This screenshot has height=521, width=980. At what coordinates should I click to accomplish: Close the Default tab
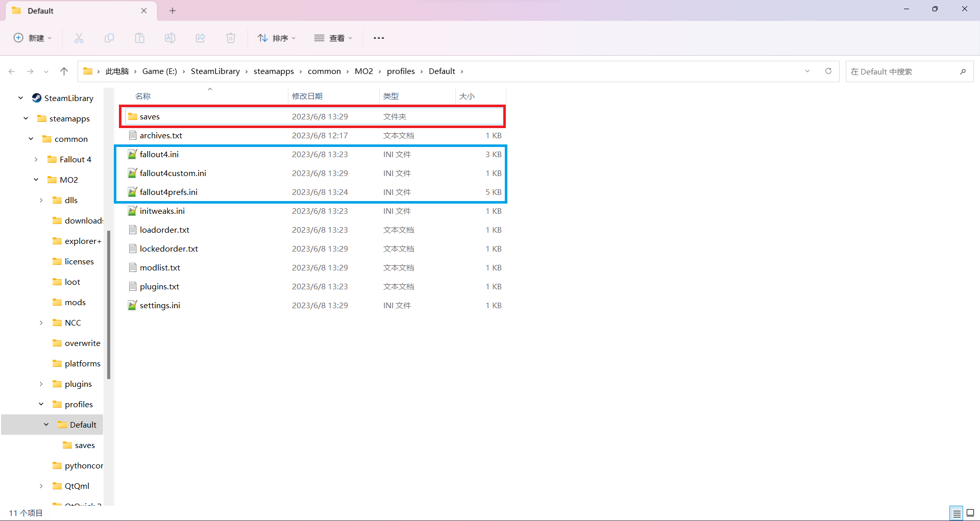pos(144,11)
